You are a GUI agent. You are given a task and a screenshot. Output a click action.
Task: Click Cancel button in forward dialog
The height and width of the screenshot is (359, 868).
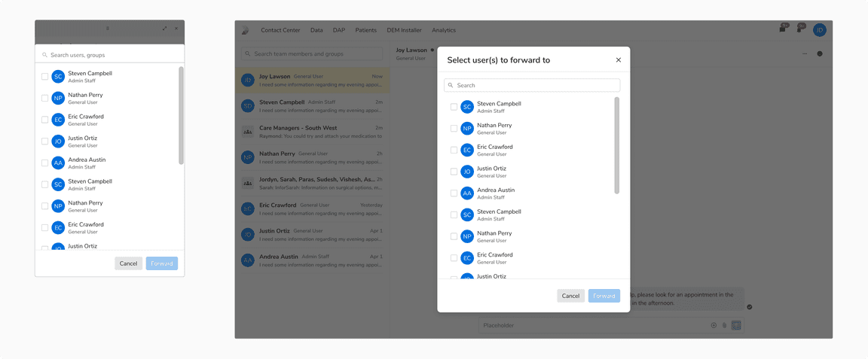[570, 296]
